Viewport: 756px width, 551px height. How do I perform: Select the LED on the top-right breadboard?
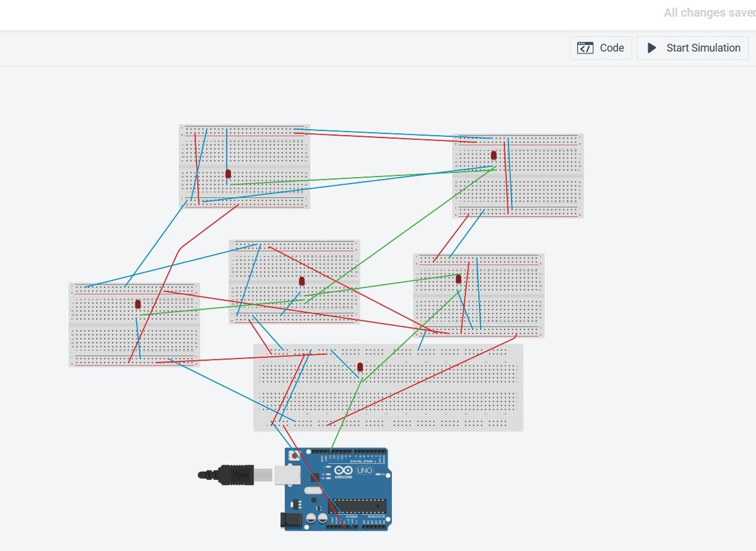(x=493, y=154)
